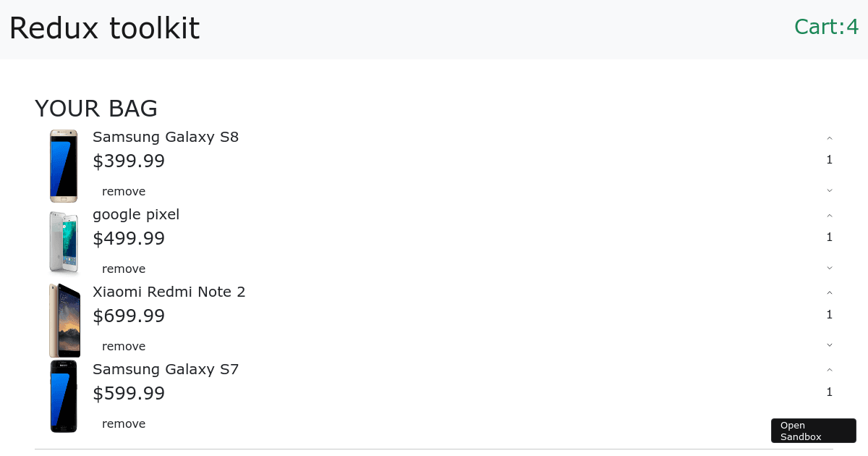Select the Xiaomi Redmi Note 2 image
This screenshot has height=456, width=868.
[64, 321]
